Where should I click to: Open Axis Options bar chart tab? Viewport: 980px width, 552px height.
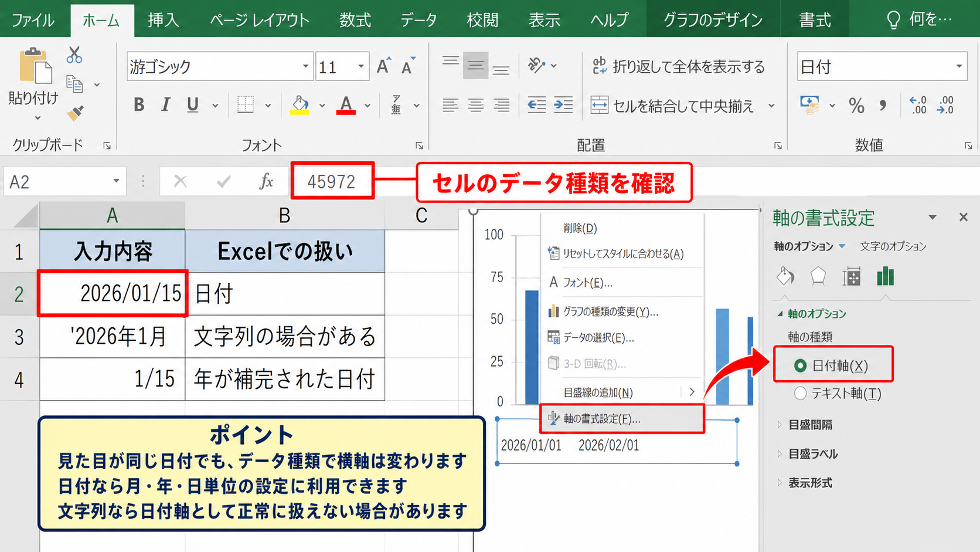(x=885, y=276)
